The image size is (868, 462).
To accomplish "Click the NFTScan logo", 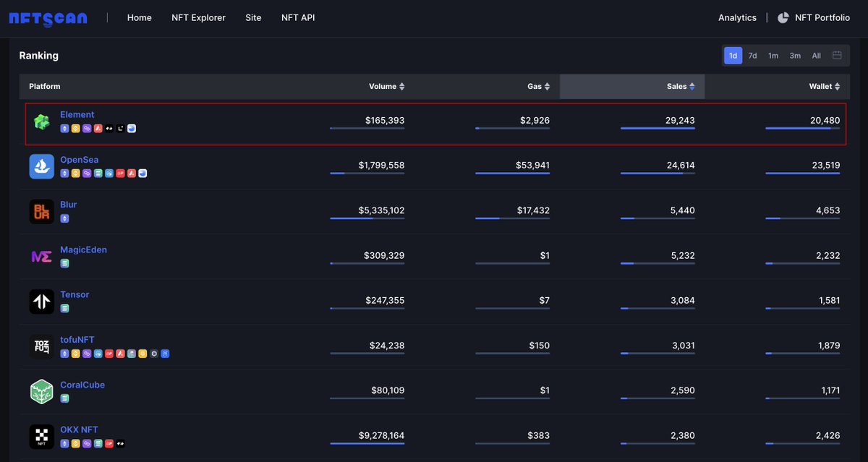I will pos(48,18).
